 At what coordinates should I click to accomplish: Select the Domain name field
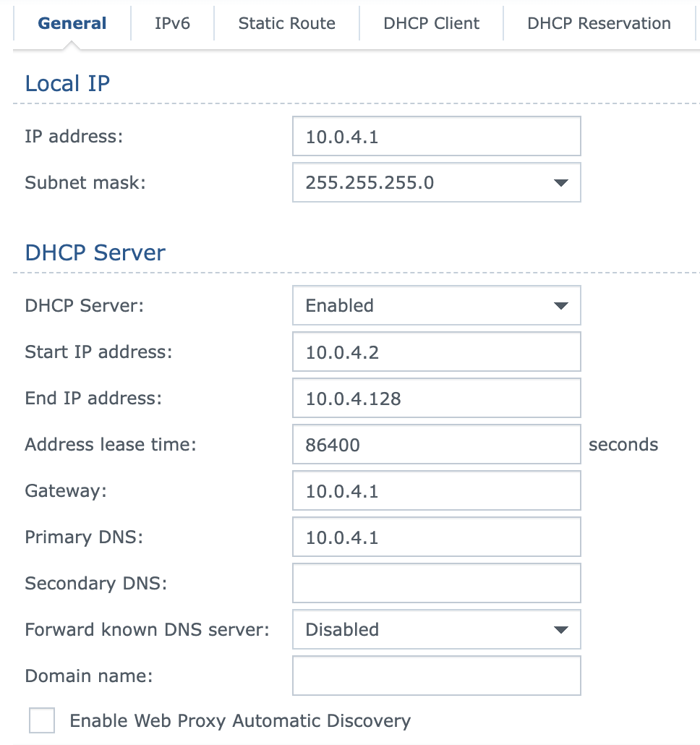[436, 676]
